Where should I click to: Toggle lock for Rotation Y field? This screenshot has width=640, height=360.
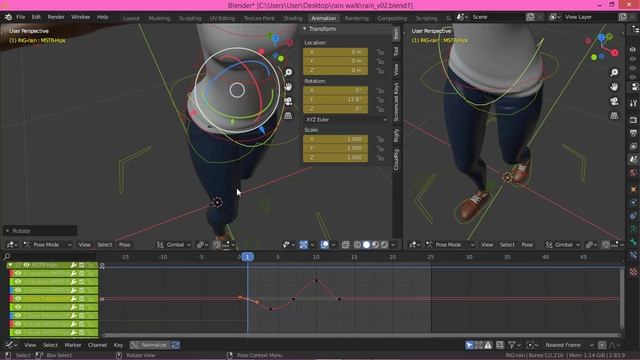click(x=380, y=100)
